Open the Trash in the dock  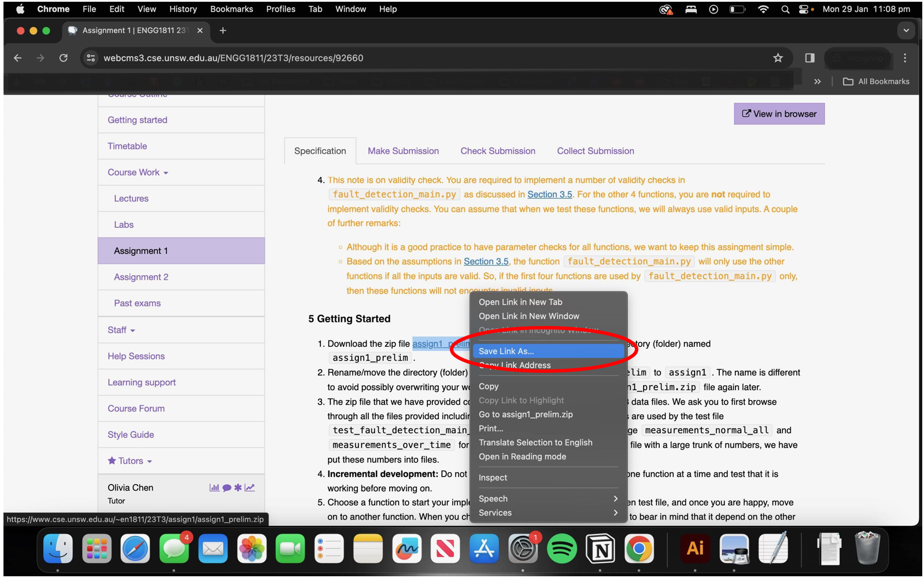pos(867,548)
